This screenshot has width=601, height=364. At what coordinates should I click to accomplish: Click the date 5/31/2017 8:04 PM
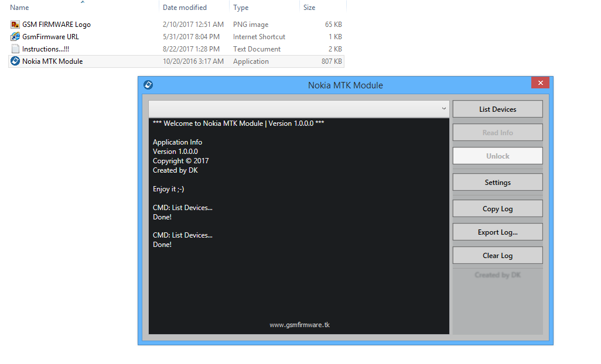pos(192,37)
